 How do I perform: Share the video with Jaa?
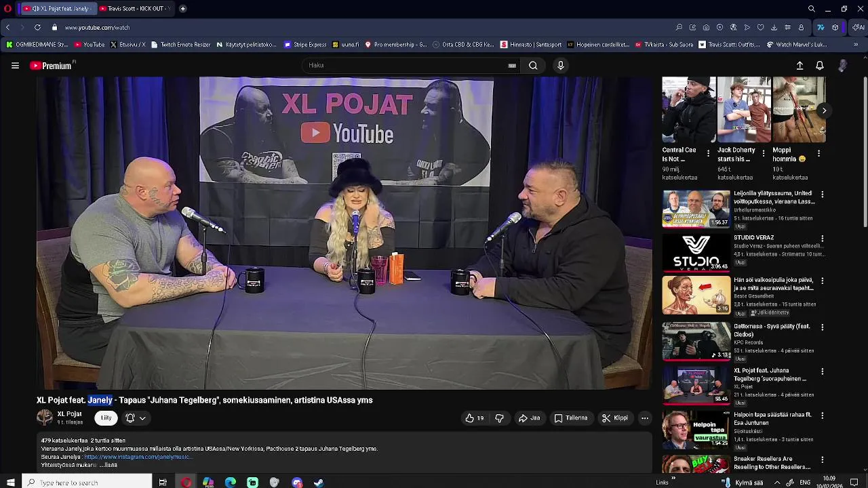point(529,418)
